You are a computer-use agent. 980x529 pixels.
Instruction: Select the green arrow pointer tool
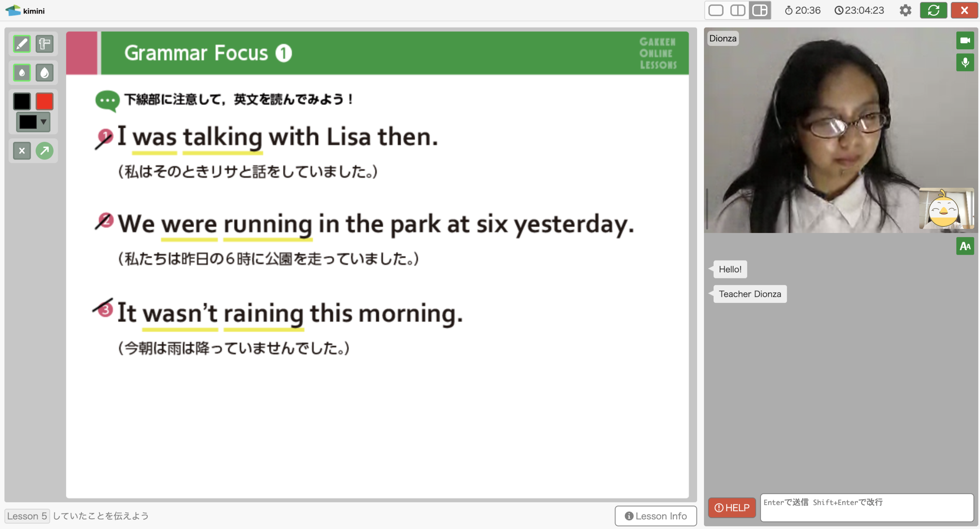[44, 151]
